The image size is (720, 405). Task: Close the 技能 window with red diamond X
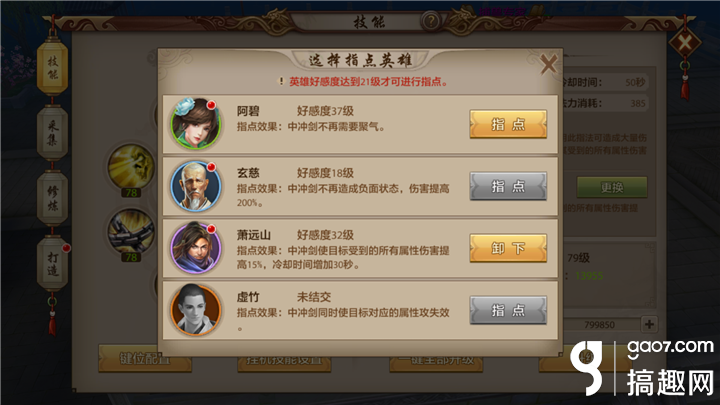684,43
